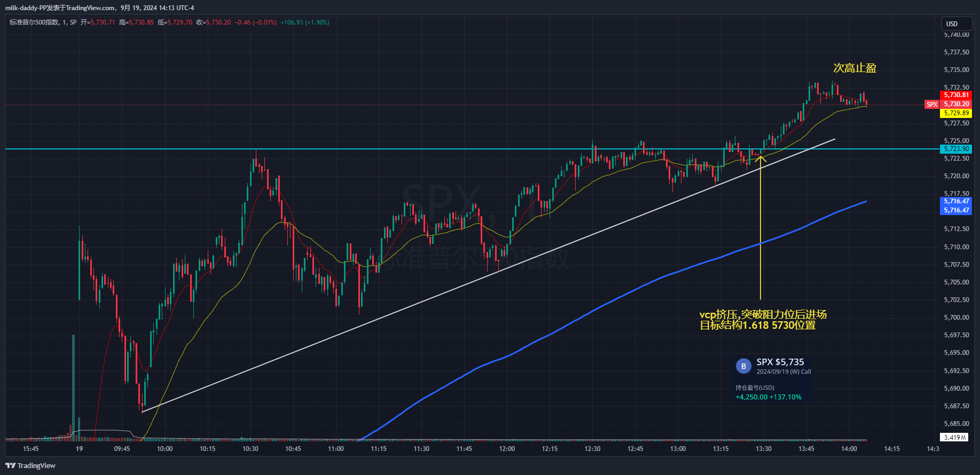The width and height of the screenshot is (980, 475).
Task: Click the 12:00 time axis label
Action: 507,449
